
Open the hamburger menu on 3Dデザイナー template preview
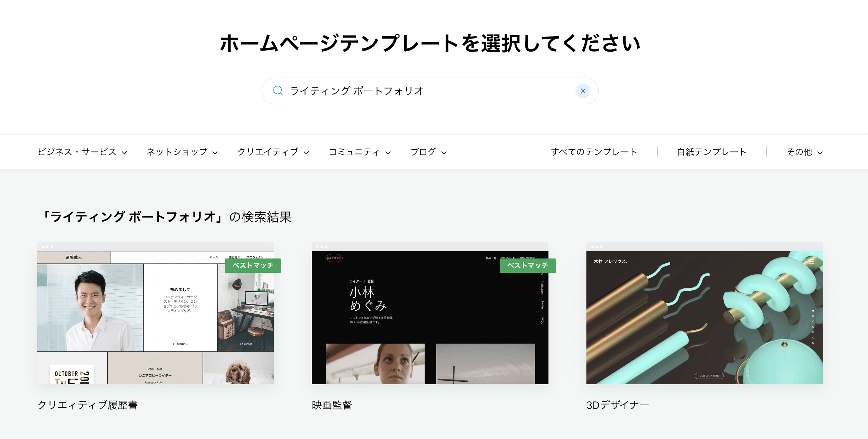click(811, 262)
